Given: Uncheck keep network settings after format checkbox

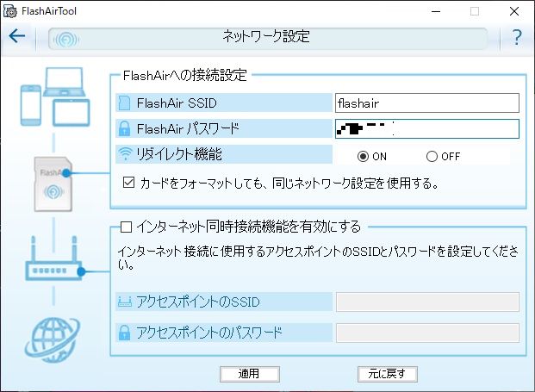Looking at the screenshot, I should pos(128,183).
